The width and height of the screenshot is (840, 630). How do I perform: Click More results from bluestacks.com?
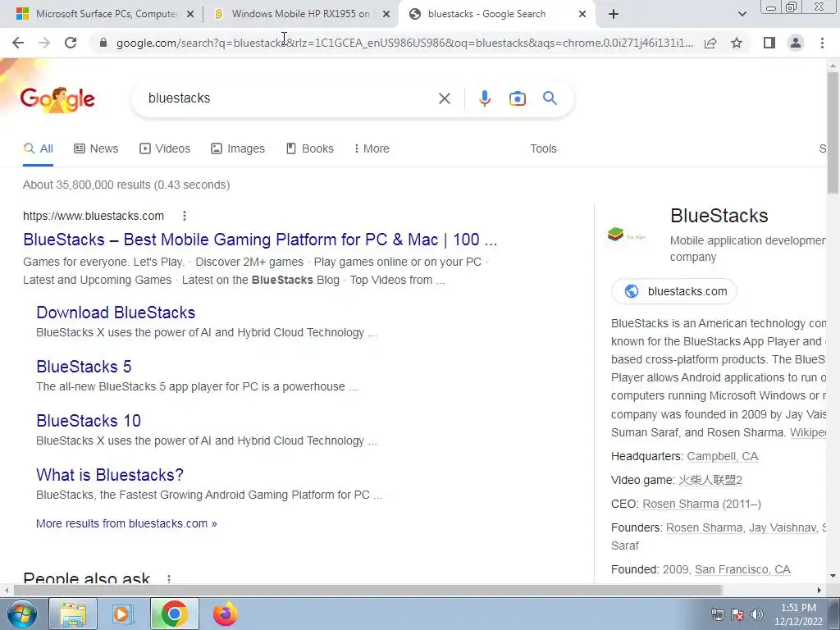[126, 524]
